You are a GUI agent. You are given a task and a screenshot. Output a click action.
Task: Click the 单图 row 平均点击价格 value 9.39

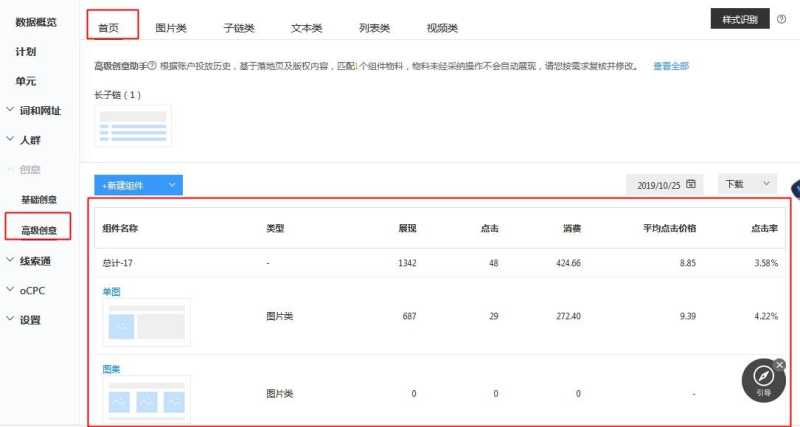(x=688, y=316)
